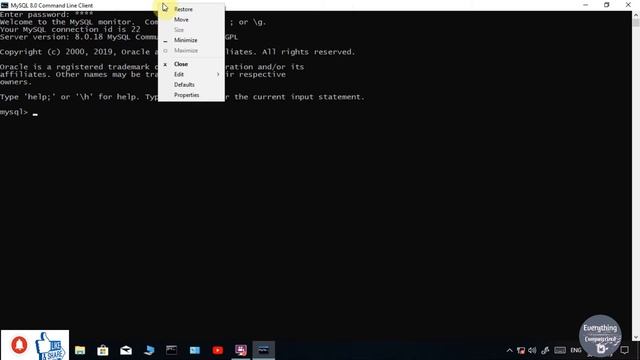Viewport: 640px width, 360px height.
Task: Switch to the active MySQL client taskbar icon
Action: (264, 350)
